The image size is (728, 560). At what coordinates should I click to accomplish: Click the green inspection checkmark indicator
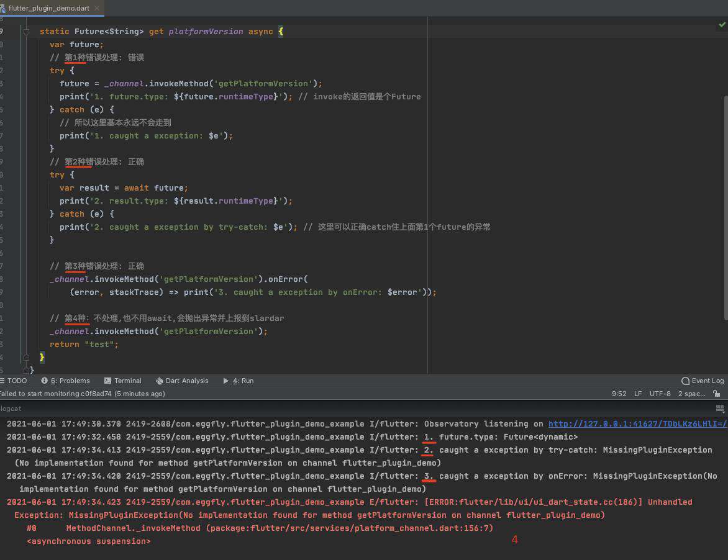pyautogui.click(x=722, y=25)
